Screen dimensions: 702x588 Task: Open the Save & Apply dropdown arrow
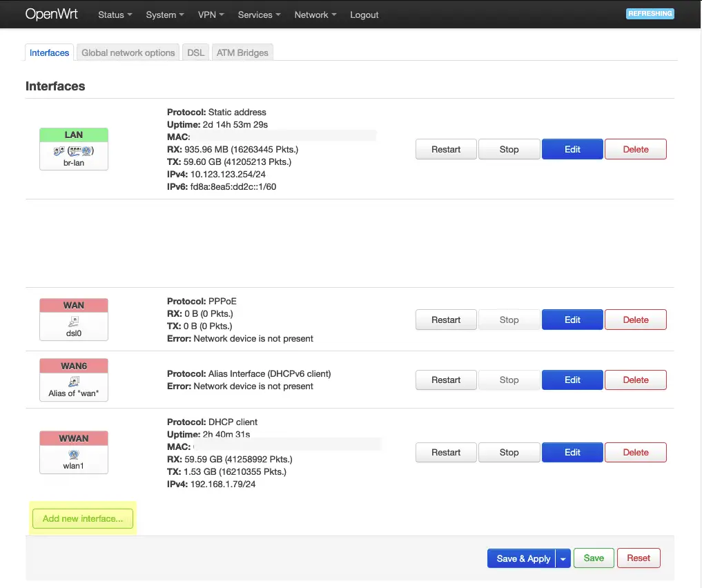[x=563, y=558]
